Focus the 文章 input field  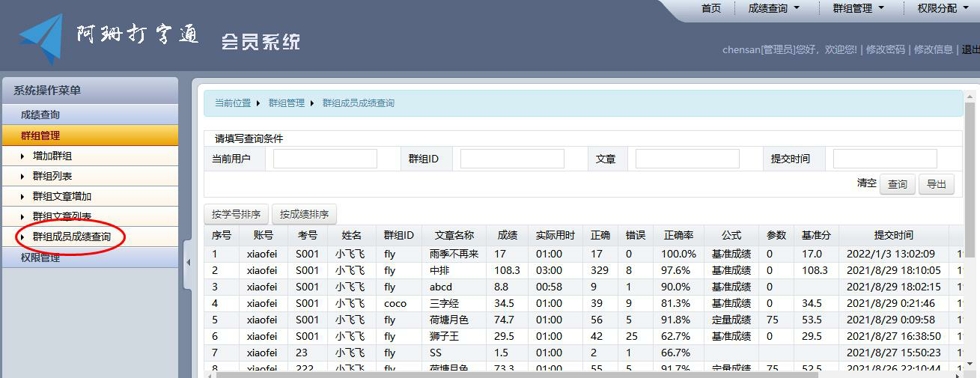pyautogui.click(x=688, y=159)
